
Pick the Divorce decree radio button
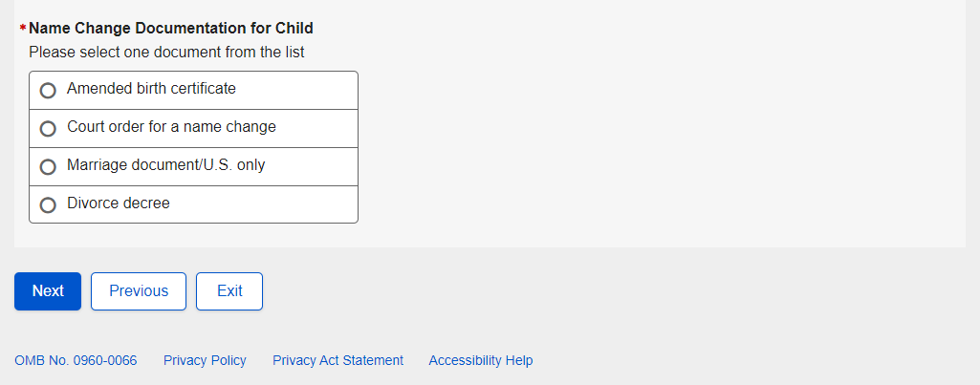tap(48, 205)
